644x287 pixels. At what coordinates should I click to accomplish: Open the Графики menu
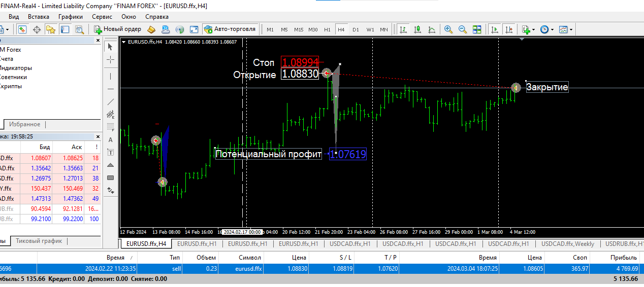tap(70, 17)
